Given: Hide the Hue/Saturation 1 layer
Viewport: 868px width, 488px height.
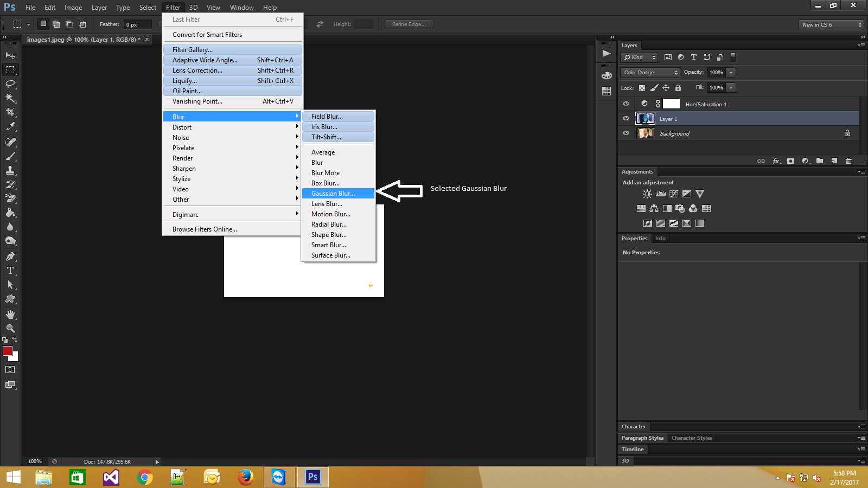Looking at the screenshot, I should point(626,104).
